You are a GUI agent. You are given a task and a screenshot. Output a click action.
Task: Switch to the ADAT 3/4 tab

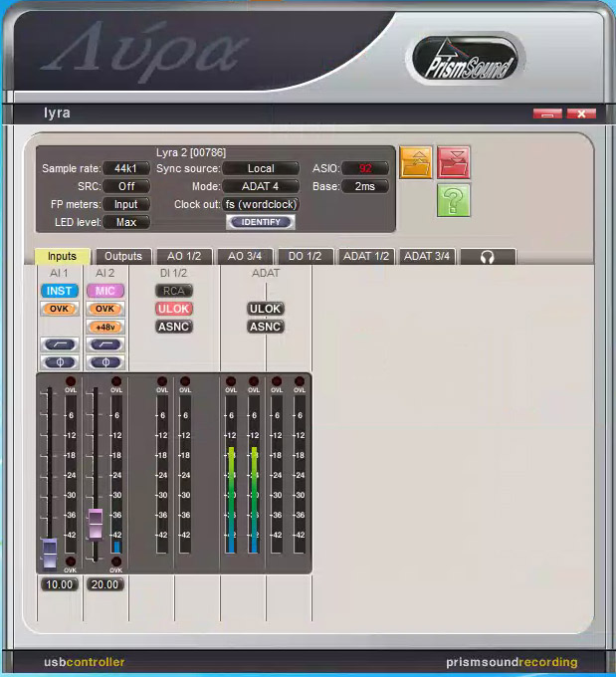click(x=427, y=257)
